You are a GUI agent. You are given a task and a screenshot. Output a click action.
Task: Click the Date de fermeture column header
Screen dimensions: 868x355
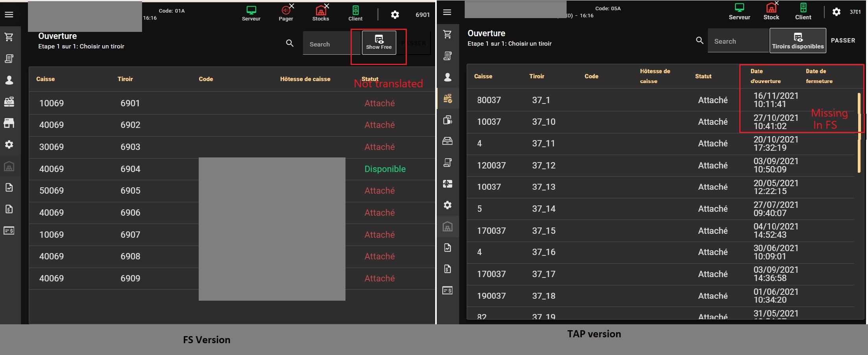click(819, 76)
